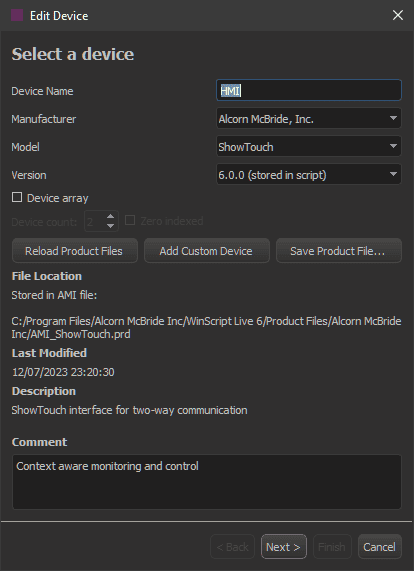This screenshot has width=414, height=571.
Task: Enable the Device array checkbox
Action: coord(17,197)
